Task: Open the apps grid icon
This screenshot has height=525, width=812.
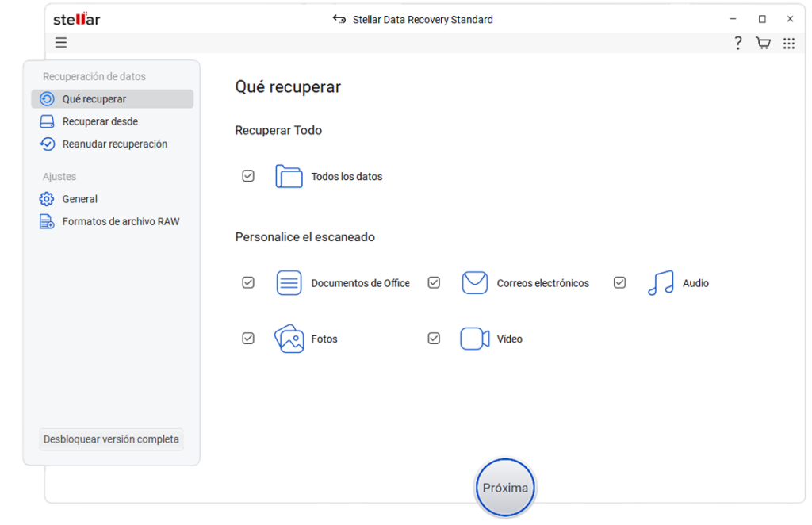Action: (x=789, y=44)
